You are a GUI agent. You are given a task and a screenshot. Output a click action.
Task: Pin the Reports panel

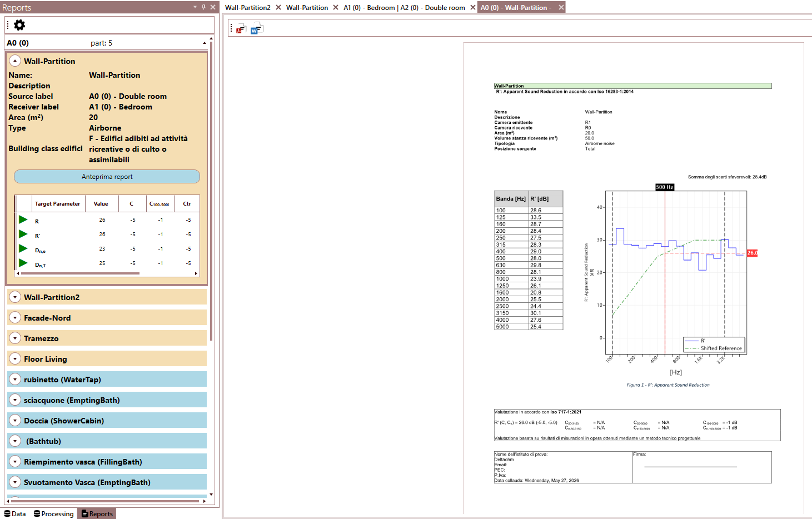click(x=203, y=7)
